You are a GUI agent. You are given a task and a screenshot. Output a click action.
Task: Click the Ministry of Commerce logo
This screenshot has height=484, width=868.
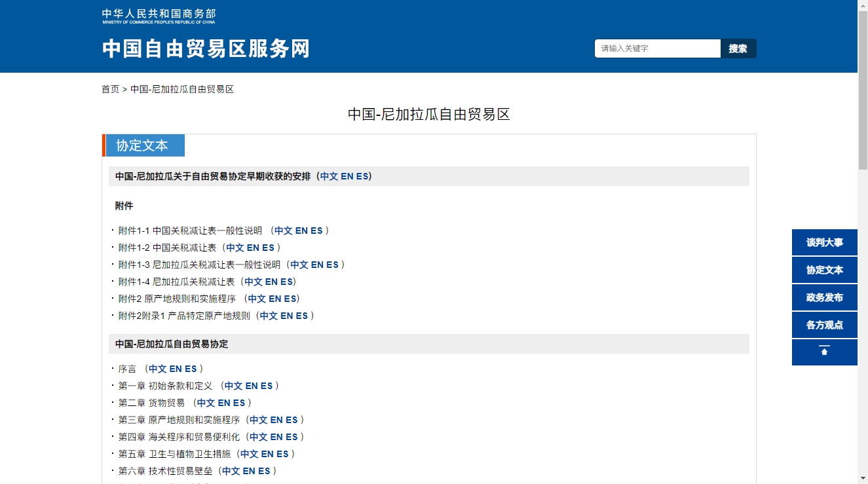coord(159,16)
